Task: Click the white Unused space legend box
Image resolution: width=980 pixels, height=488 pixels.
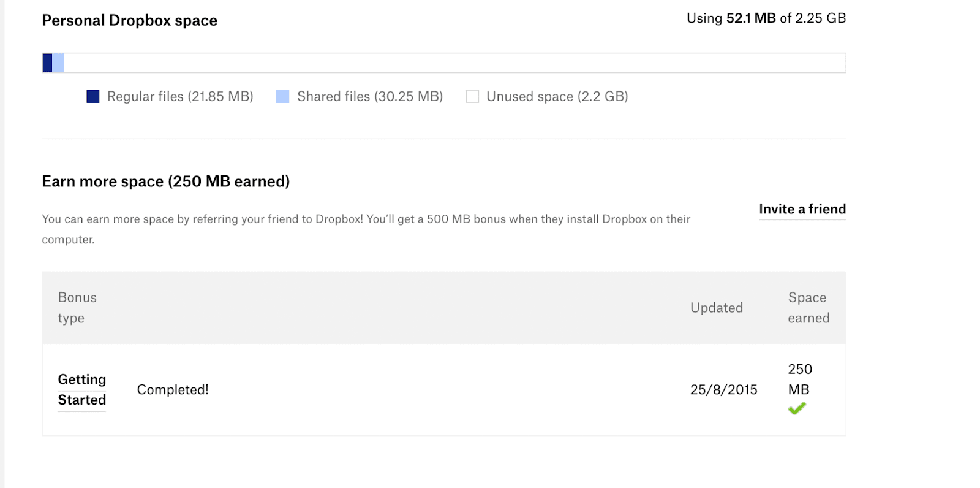Action: click(x=472, y=96)
